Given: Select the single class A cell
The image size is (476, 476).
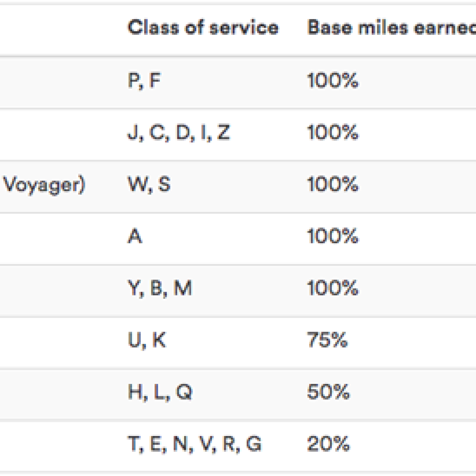Looking at the screenshot, I should click(135, 236).
